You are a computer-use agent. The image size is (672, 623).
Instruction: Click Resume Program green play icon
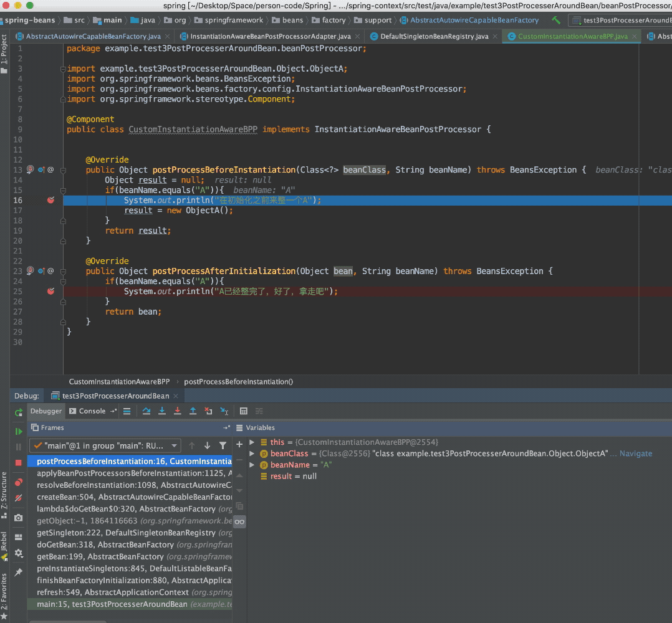point(19,431)
